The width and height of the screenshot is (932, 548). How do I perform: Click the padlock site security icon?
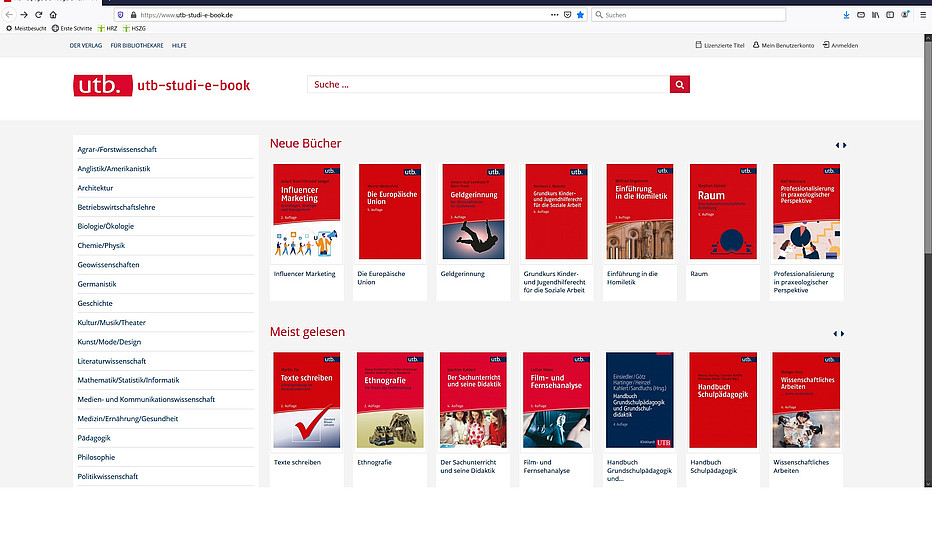coord(133,15)
